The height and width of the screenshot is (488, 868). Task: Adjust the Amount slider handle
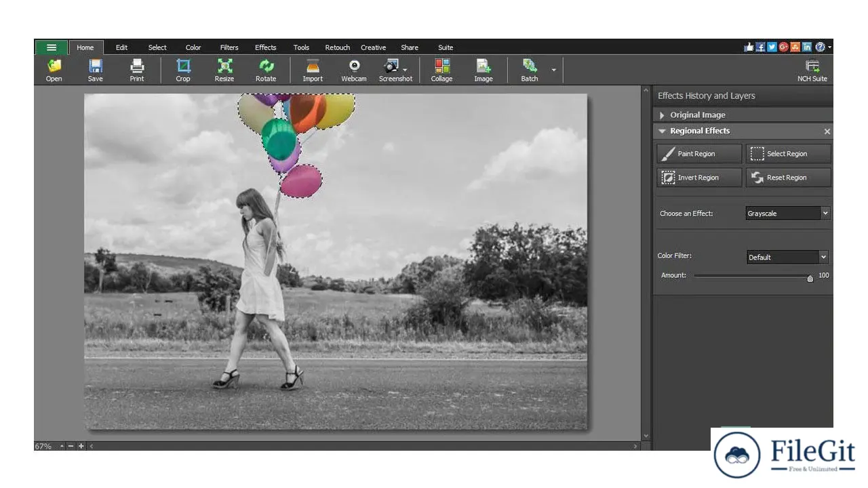(810, 278)
